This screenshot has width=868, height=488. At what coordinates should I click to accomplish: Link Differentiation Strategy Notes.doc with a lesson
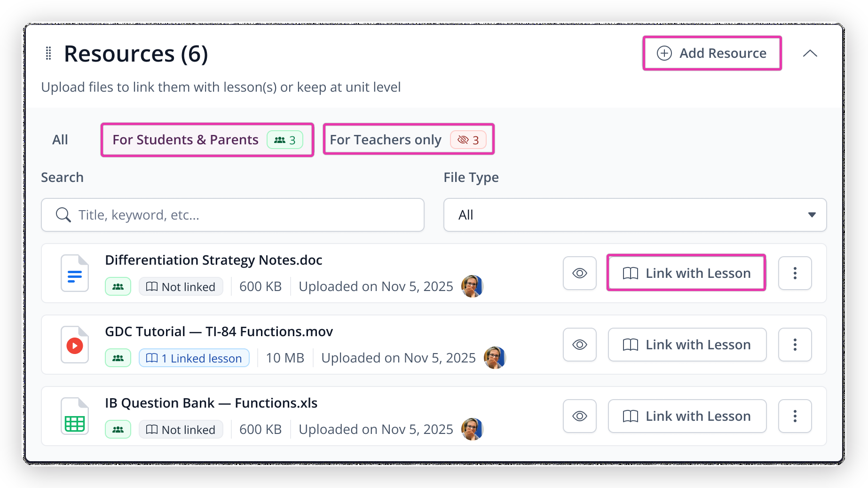pos(687,273)
